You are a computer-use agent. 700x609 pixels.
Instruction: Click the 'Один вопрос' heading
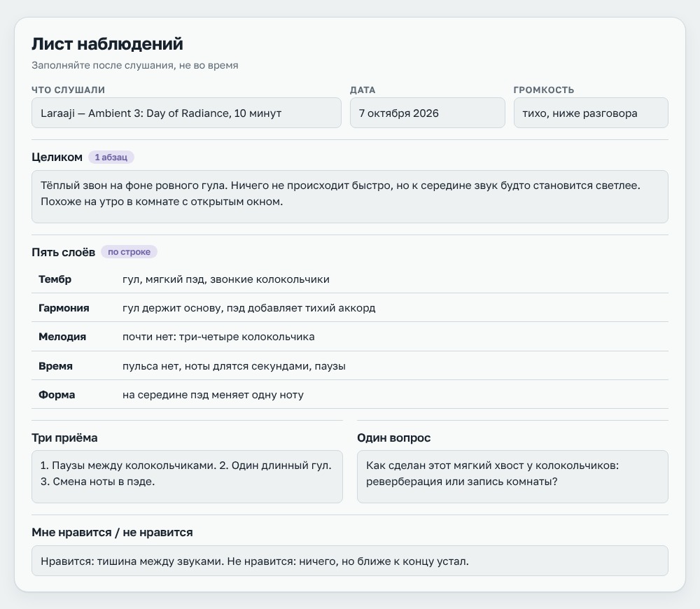point(393,437)
